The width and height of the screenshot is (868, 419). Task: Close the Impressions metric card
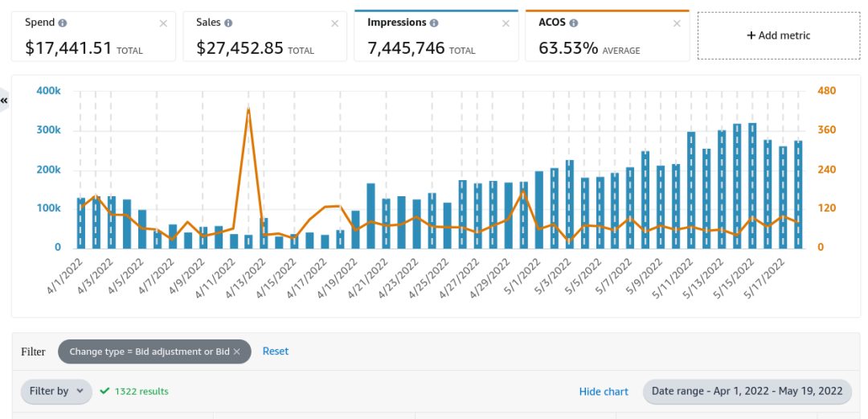tap(506, 23)
